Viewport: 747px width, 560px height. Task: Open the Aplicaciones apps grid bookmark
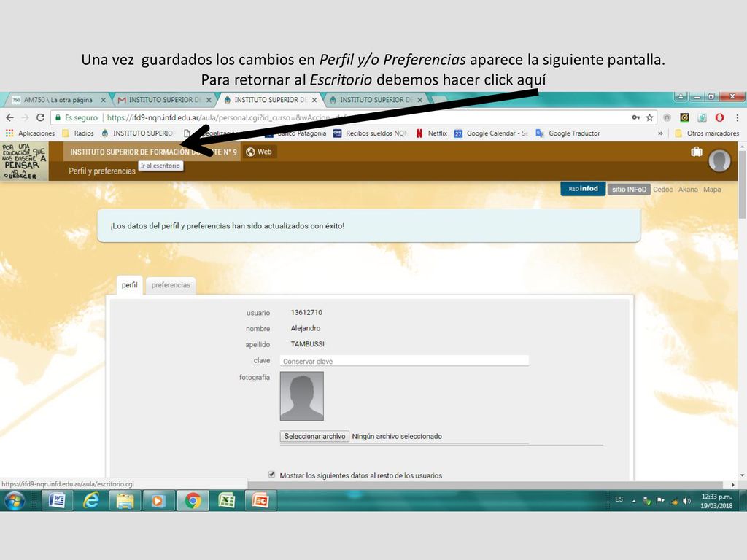[30, 133]
